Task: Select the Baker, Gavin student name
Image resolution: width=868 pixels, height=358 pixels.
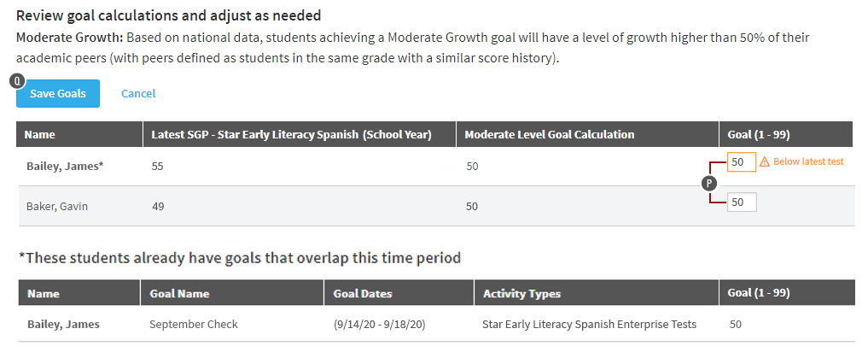Action: pos(57,206)
